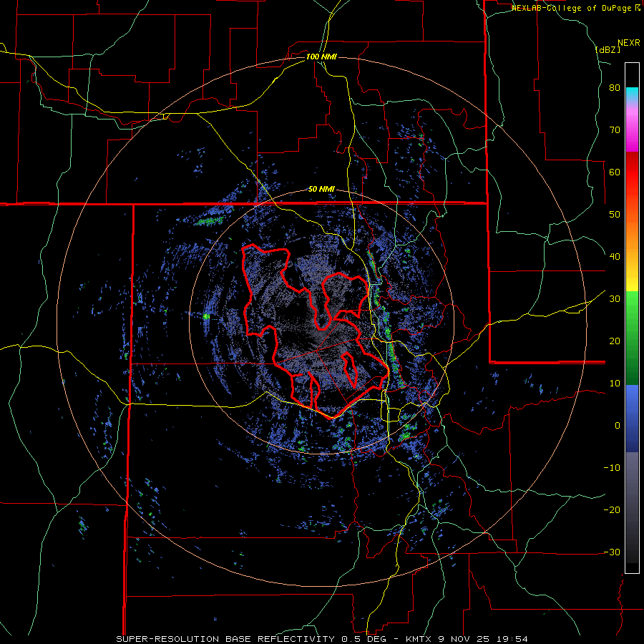Click the green segment of color bar
The width and height of the screenshot is (644, 644).
click(632, 338)
